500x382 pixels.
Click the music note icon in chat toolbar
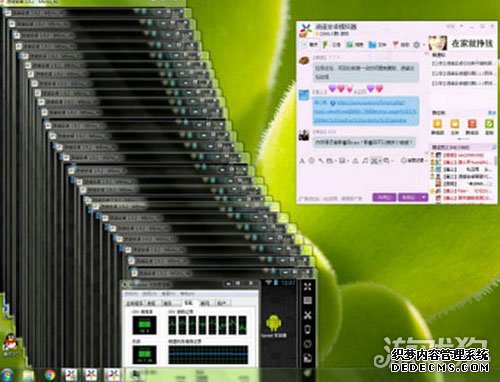(x=365, y=161)
